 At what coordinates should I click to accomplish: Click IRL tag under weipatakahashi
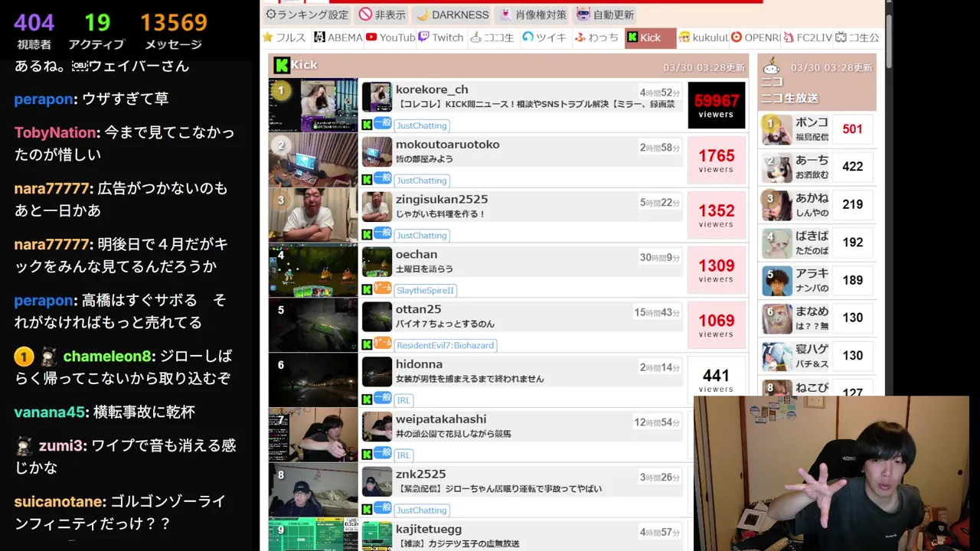pos(403,455)
